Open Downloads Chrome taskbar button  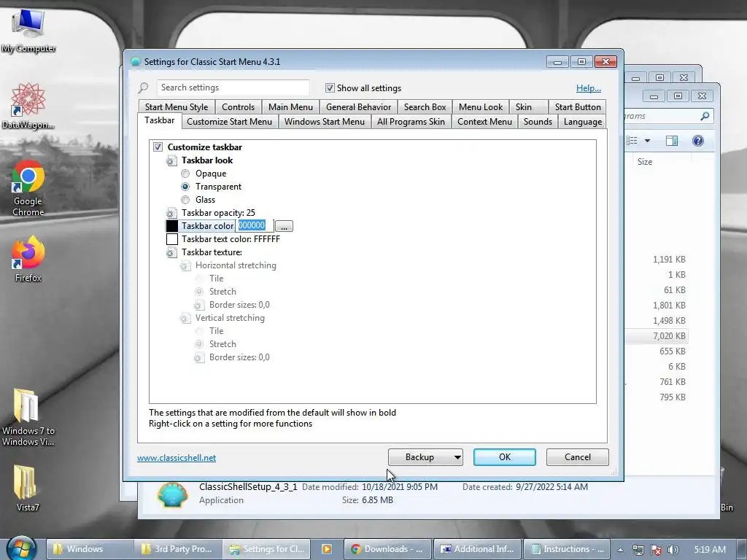(x=387, y=549)
